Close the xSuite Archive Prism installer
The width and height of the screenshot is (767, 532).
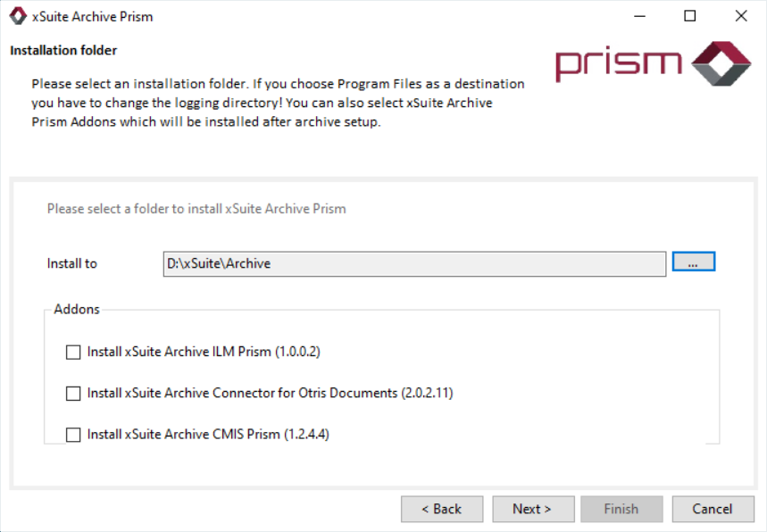click(x=741, y=16)
